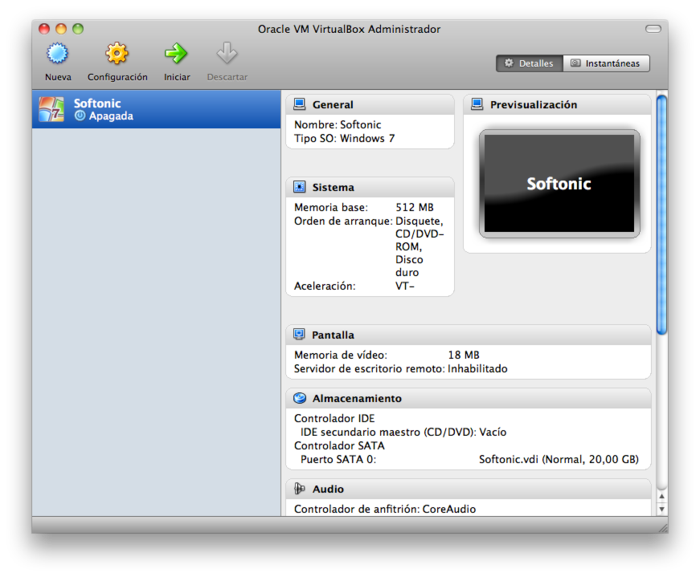The height and width of the screenshot is (577, 700).
Task: Click the Audio section speaker icon
Action: 300,489
